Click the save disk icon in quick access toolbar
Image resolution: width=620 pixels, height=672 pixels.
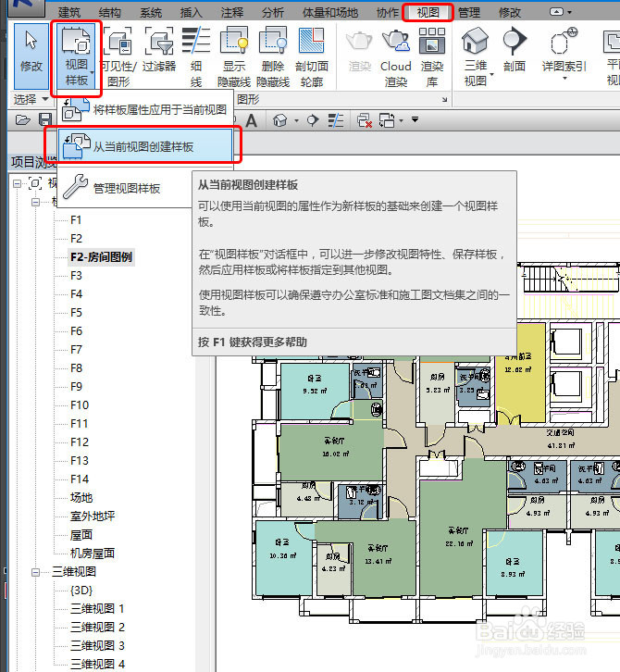tap(45, 120)
